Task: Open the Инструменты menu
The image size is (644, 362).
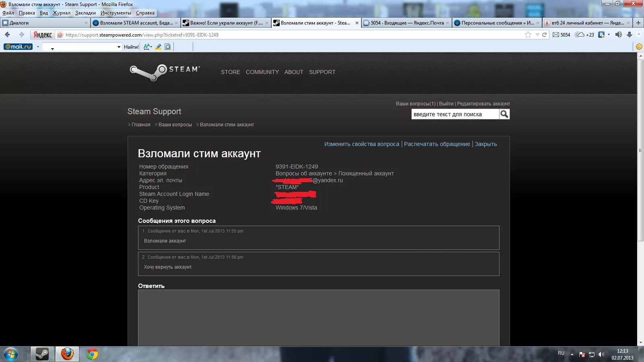Action: (x=116, y=13)
